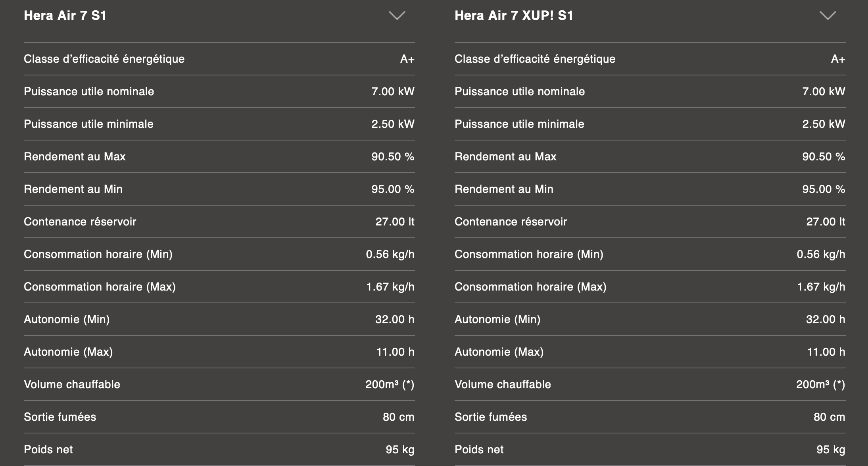
Task: Click the 80 cm value under XUP! S1
Action: tap(829, 417)
